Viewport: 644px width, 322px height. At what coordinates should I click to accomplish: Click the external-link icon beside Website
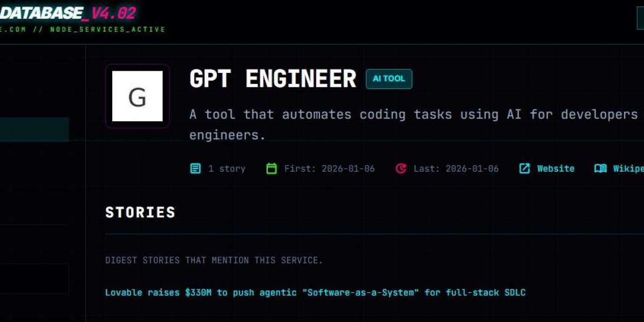click(x=524, y=169)
